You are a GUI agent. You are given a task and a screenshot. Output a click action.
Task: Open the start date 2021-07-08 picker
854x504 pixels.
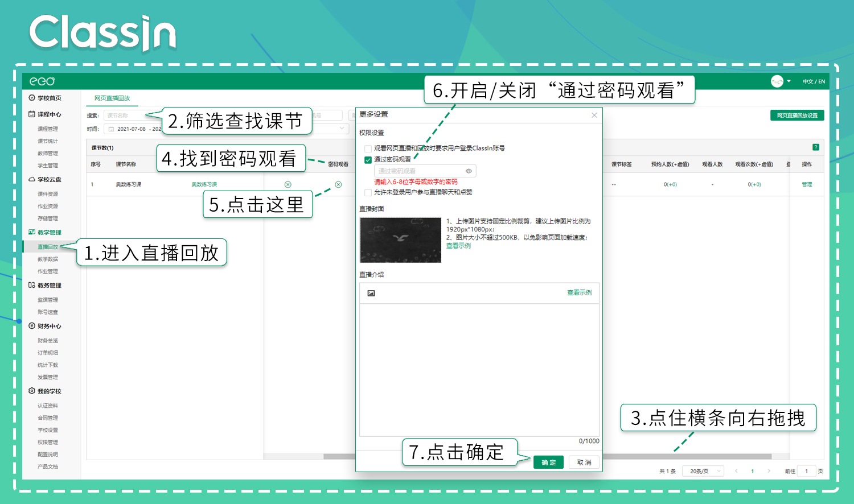pyautogui.click(x=132, y=129)
